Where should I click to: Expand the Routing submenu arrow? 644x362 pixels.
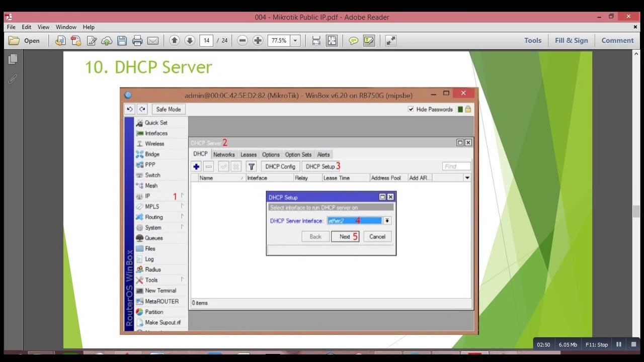tap(183, 217)
